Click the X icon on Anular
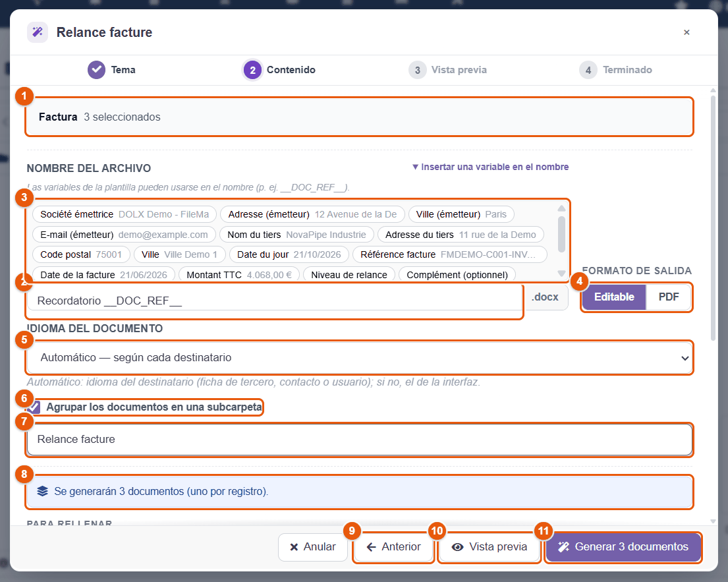 point(294,547)
